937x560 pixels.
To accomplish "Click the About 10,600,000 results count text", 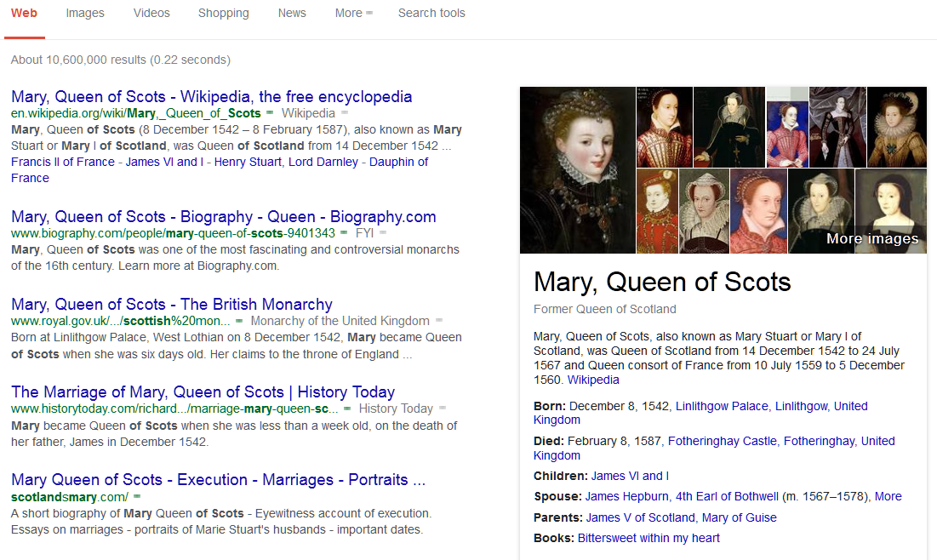I will tap(121, 60).
